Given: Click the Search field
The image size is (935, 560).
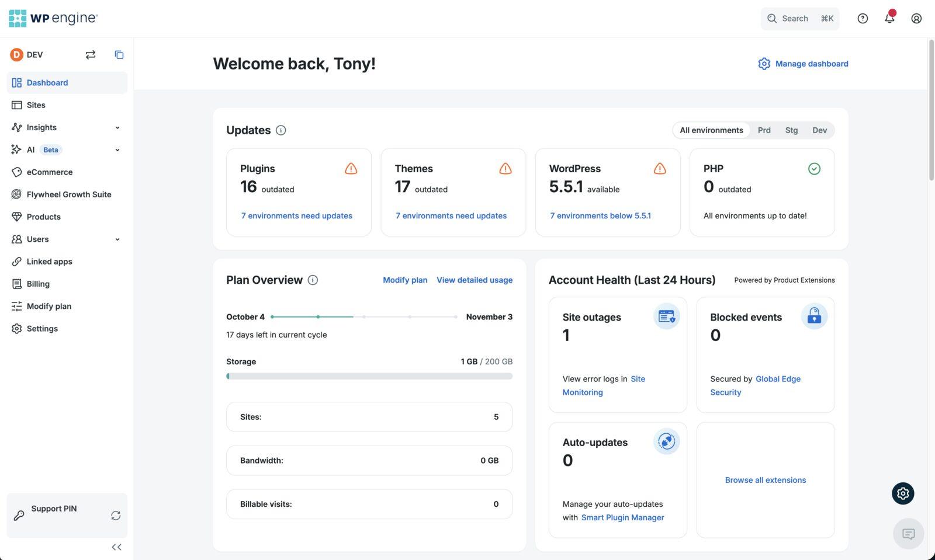Looking at the screenshot, I should (800, 18).
